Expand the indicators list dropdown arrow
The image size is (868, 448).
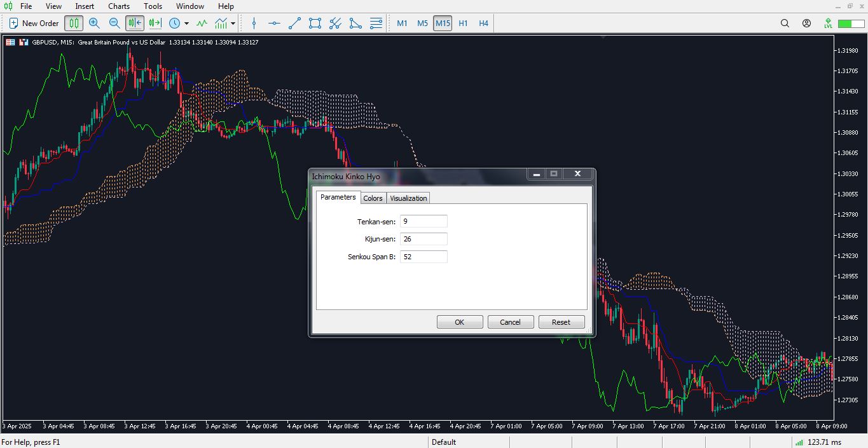(x=233, y=24)
